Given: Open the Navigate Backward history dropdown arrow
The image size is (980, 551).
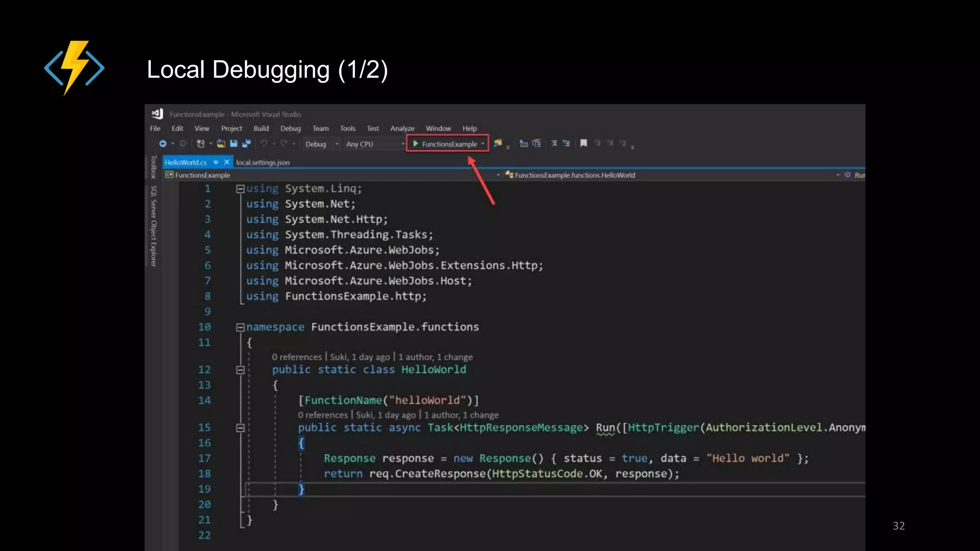Looking at the screenshot, I should tap(173, 143).
